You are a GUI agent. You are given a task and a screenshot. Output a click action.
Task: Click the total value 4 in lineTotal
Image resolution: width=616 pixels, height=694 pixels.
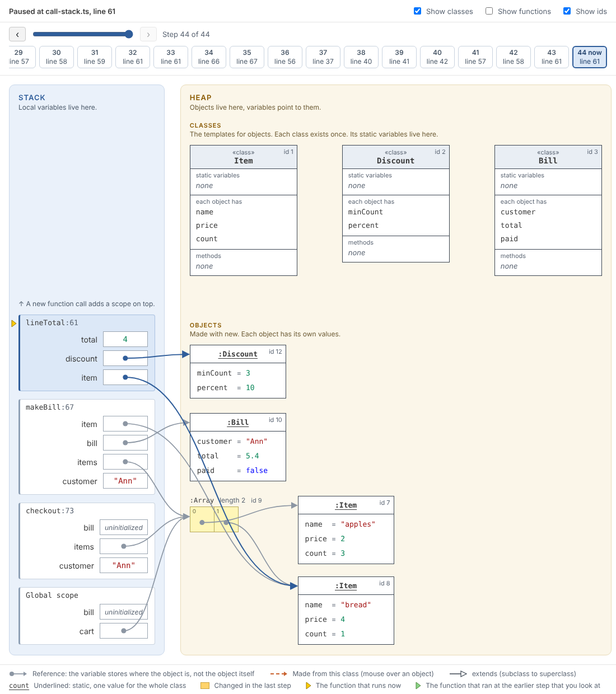[125, 339]
